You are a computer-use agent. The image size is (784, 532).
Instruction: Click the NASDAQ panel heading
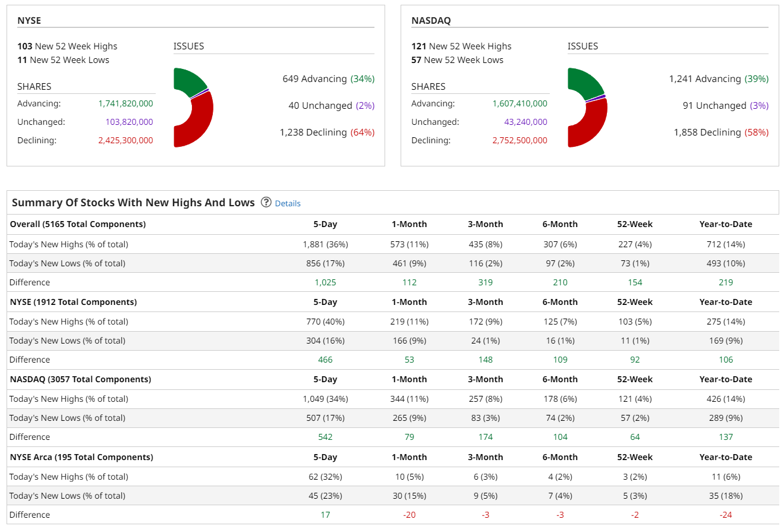pyautogui.click(x=431, y=20)
